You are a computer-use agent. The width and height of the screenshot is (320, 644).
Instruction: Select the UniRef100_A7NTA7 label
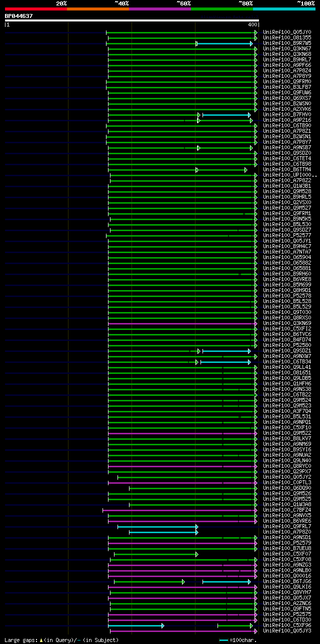[x=287, y=252]
